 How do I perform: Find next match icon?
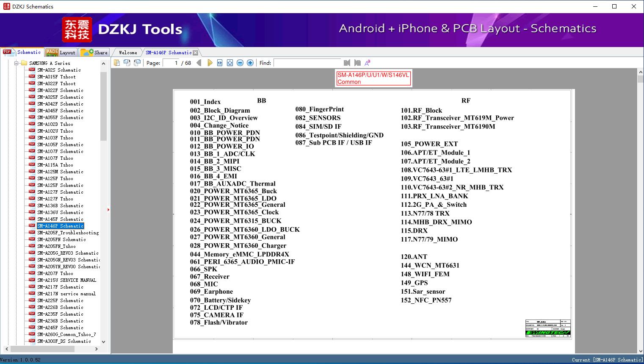pyautogui.click(x=357, y=63)
